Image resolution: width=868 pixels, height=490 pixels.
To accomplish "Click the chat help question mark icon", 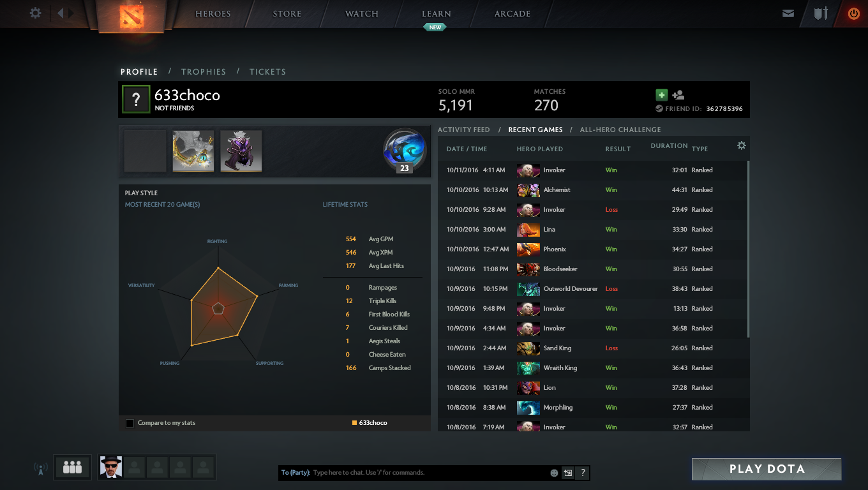I will (x=582, y=473).
